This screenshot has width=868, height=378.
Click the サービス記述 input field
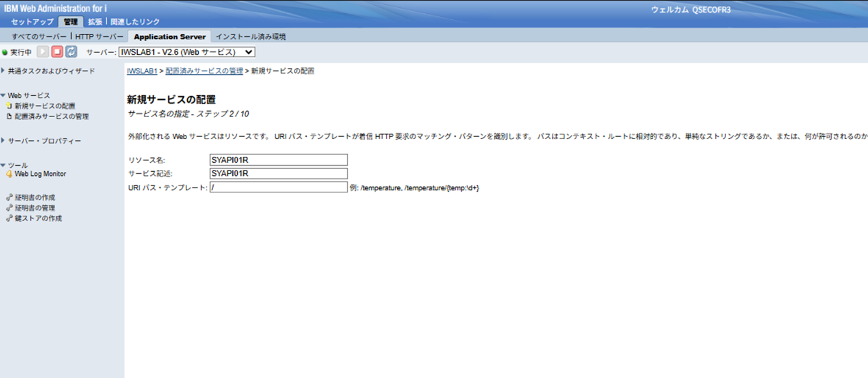point(278,174)
